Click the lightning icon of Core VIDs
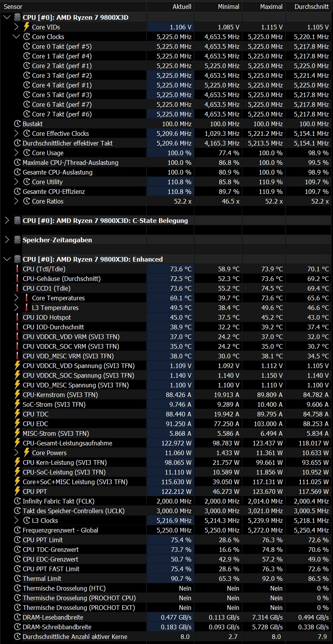The width and height of the screenshot is (333, 644). click(x=27, y=27)
